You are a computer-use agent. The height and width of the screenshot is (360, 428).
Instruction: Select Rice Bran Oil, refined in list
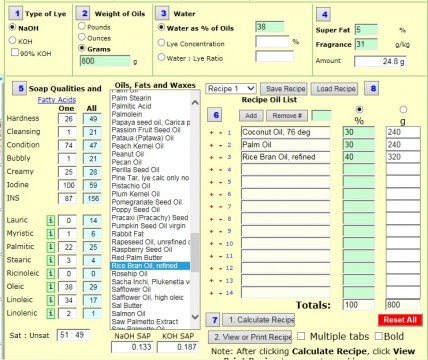pos(150,266)
